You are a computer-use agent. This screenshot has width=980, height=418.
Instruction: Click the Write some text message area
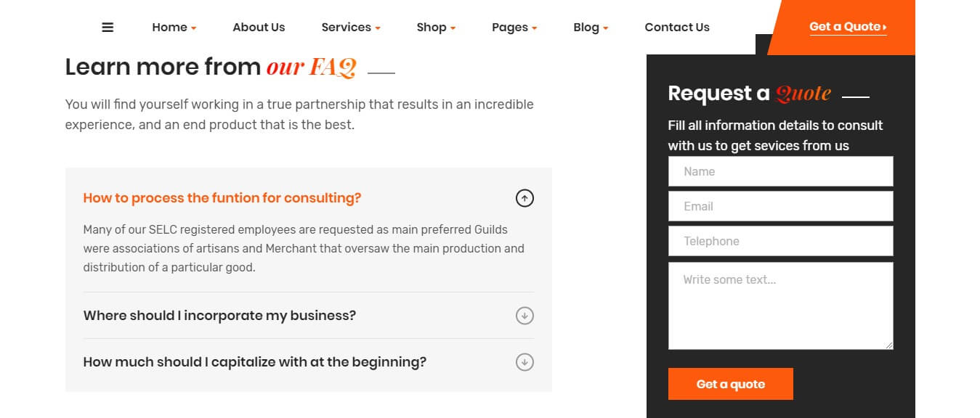[x=780, y=306]
